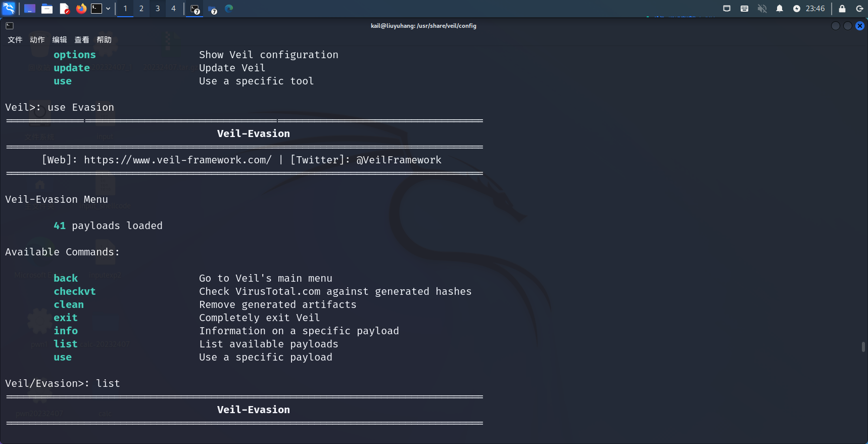The width and height of the screenshot is (868, 444).
Task: Click the veil-framework.com URL
Action: point(177,160)
